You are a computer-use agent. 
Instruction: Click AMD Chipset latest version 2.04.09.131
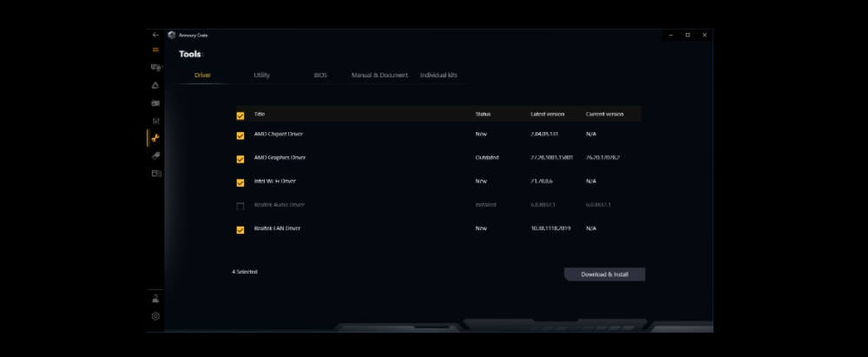tap(544, 134)
